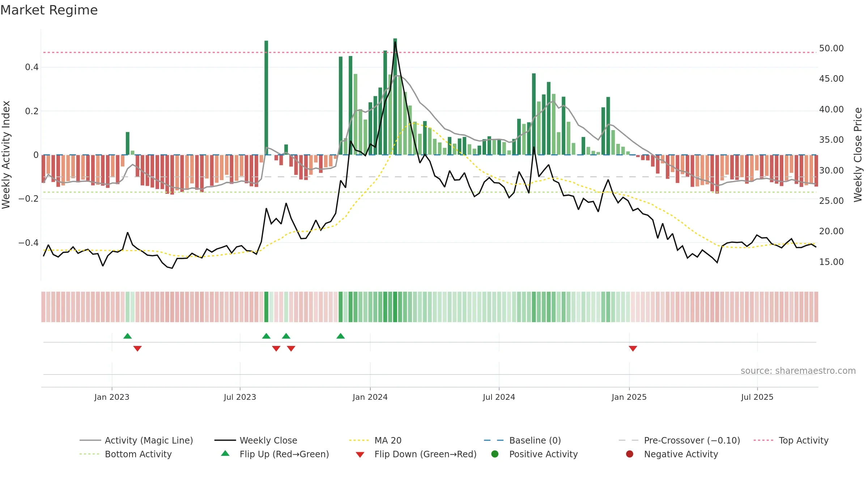Viewport: 868px width, 488px height.
Task: Select the flip-up triangle just before Jan 2024
Action: (341, 336)
